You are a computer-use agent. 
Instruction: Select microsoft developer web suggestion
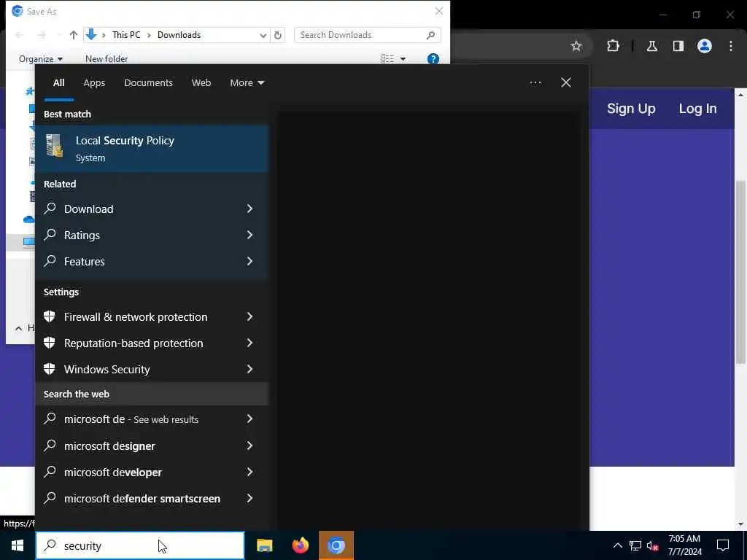152,472
